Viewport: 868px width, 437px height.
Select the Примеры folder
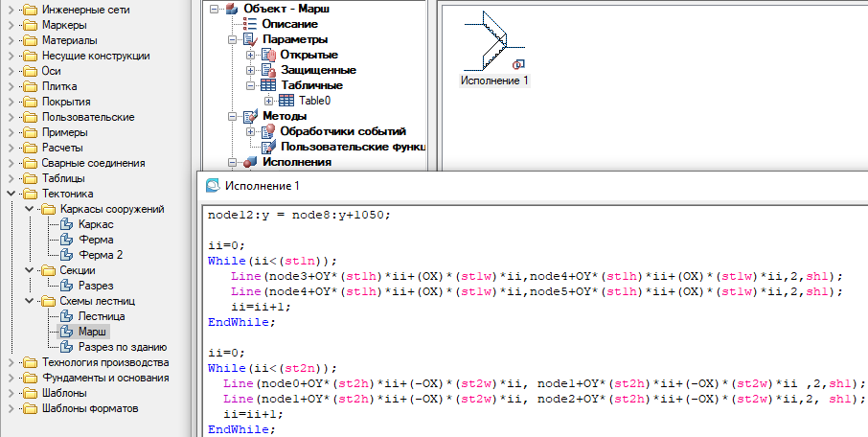point(65,132)
